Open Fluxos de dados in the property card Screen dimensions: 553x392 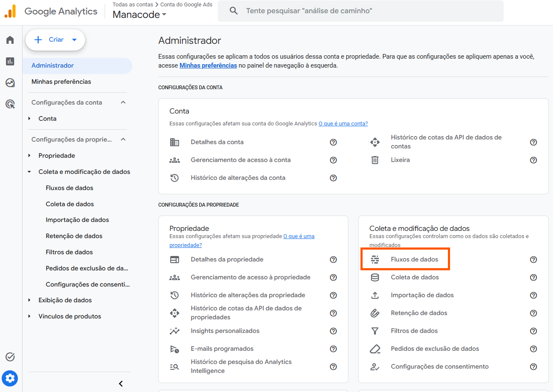pos(414,259)
